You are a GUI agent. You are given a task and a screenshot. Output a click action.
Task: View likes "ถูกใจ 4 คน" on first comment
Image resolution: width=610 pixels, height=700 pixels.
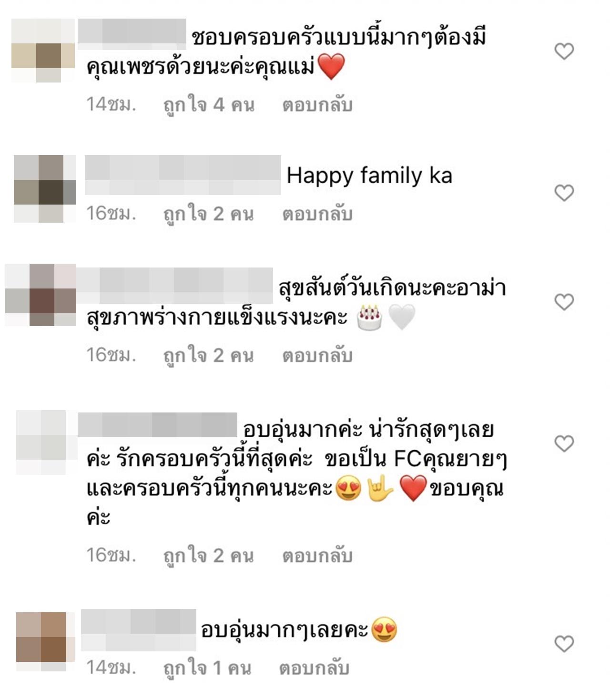209,105
